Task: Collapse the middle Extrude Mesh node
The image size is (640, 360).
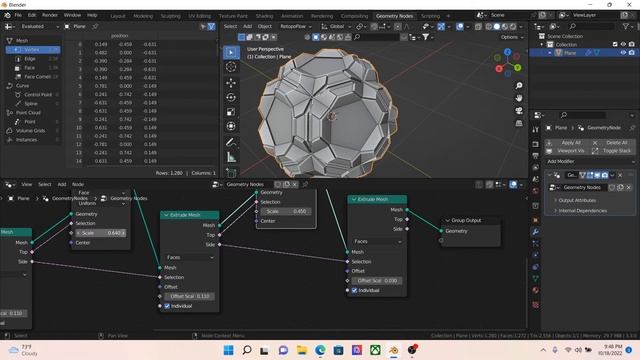Action: [x=166, y=215]
